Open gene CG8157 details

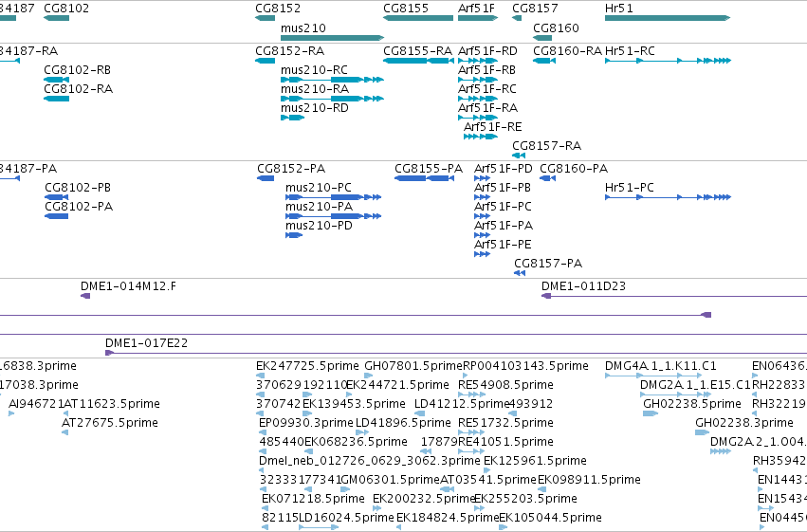coord(517,18)
